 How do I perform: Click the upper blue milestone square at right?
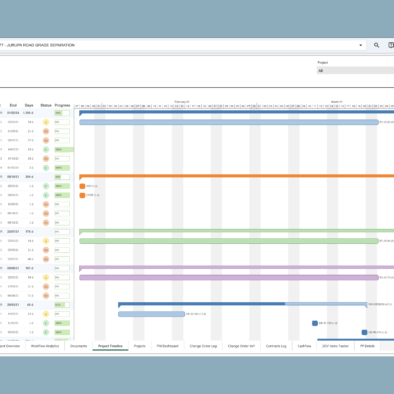click(315, 323)
